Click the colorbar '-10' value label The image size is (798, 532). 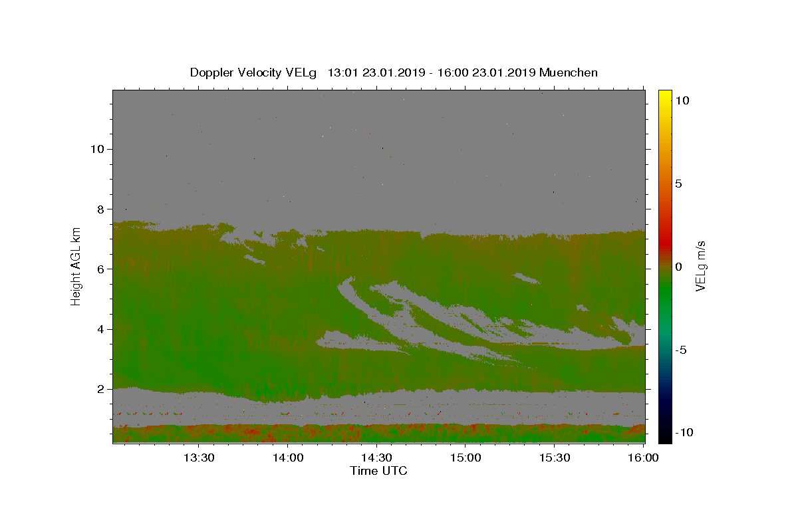tap(683, 432)
